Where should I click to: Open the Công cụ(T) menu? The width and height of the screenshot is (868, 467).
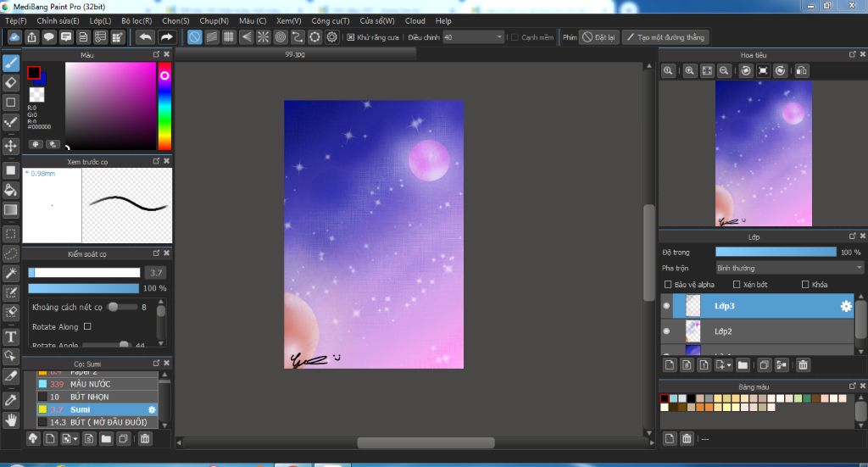click(331, 21)
